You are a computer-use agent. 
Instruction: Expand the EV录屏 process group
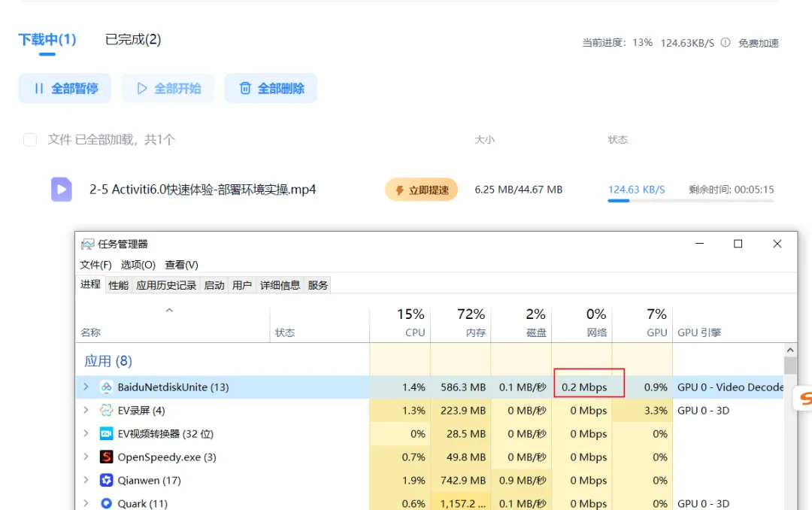point(86,410)
